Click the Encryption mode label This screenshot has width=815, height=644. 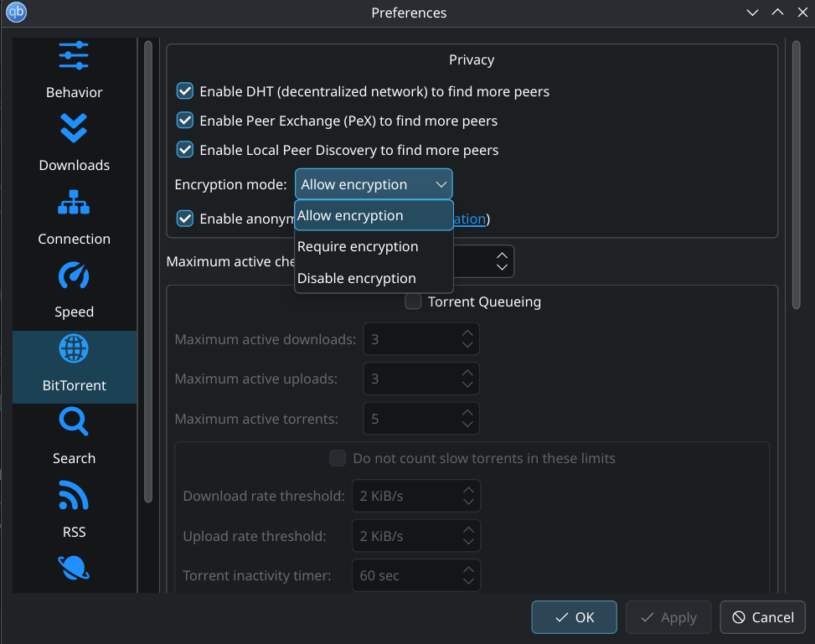click(230, 184)
